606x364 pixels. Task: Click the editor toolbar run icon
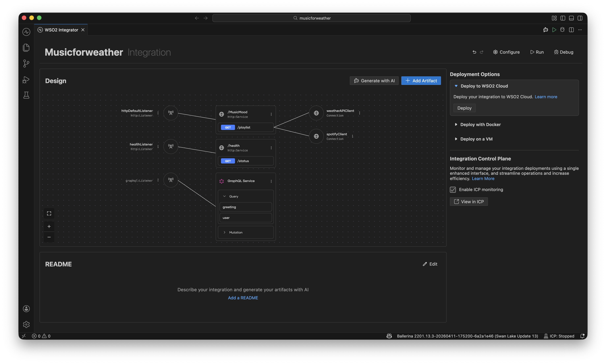tap(554, 30)
